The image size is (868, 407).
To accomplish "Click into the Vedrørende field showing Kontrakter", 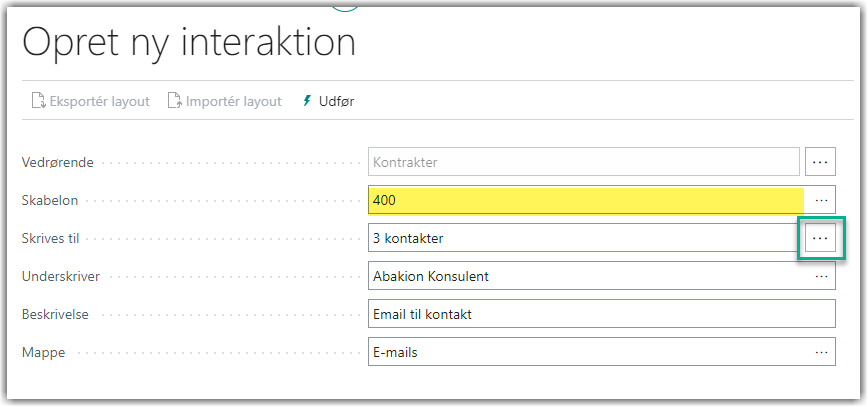I will point(583,162).
